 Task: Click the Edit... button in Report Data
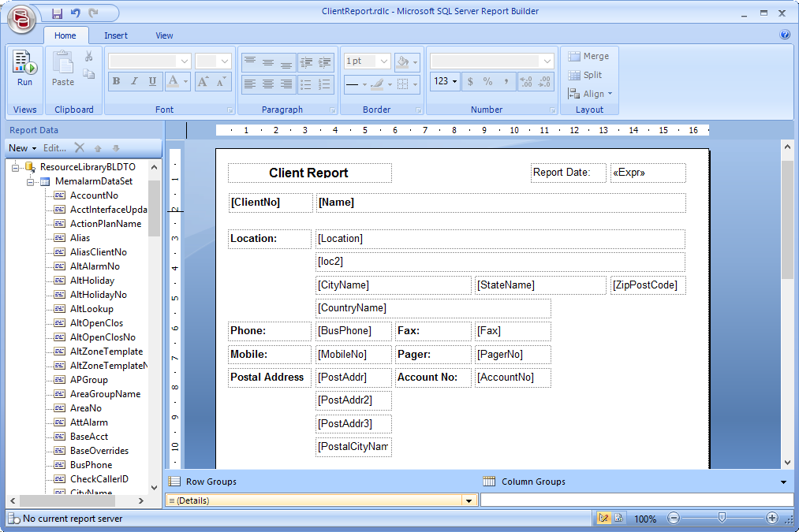point(54,148)
